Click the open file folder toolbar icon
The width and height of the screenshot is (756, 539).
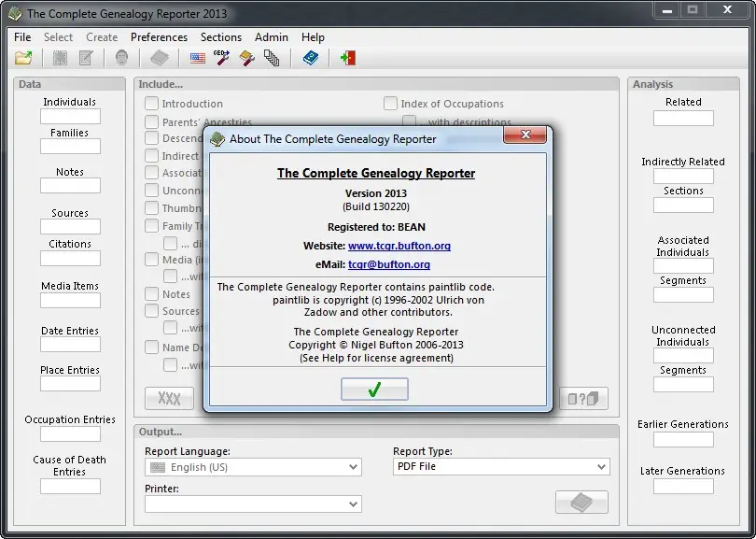23,58
